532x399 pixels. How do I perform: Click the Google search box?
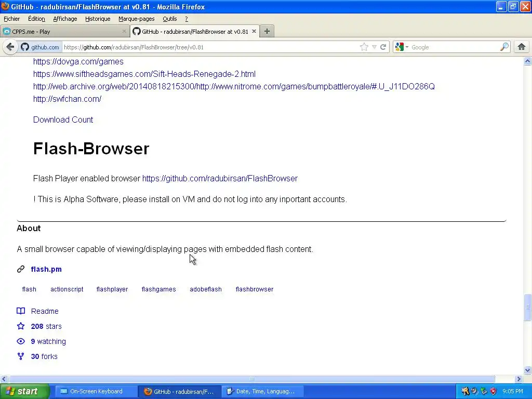454,47
